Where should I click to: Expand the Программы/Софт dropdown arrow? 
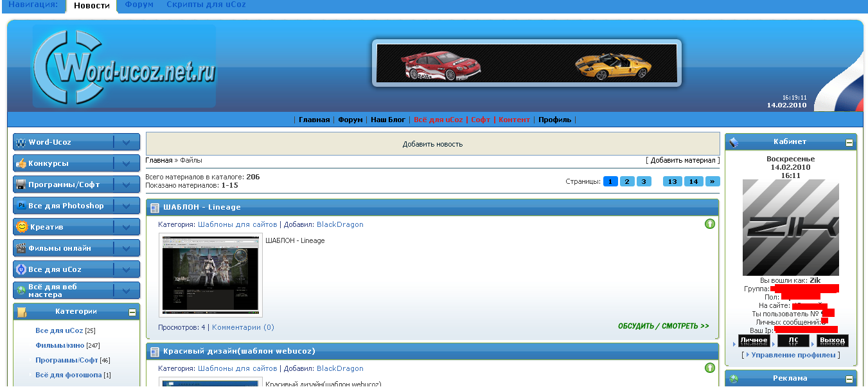tap(126, 184)
